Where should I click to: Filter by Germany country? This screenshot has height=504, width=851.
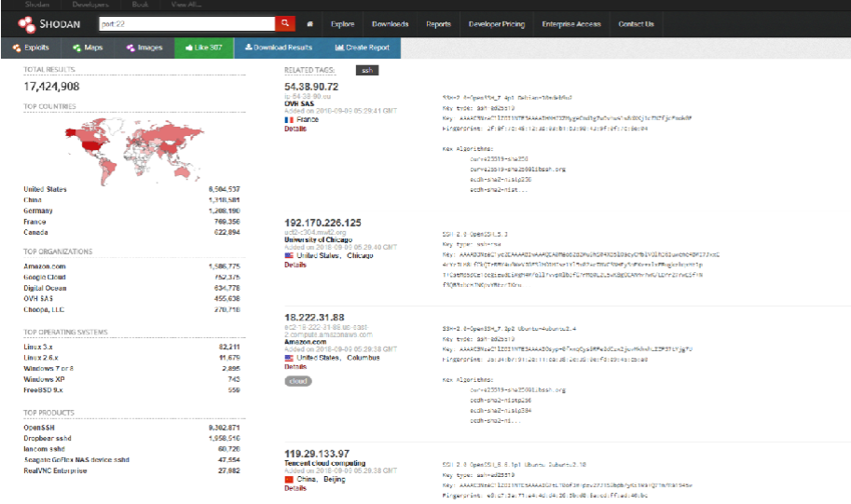pos(38,211)
